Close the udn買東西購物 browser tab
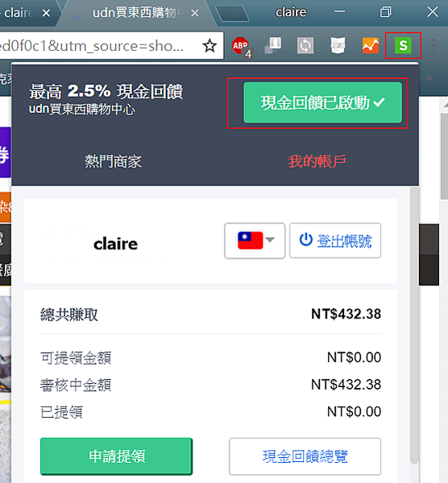The width and height of the screenshot is (448, 483). (195, 13)
